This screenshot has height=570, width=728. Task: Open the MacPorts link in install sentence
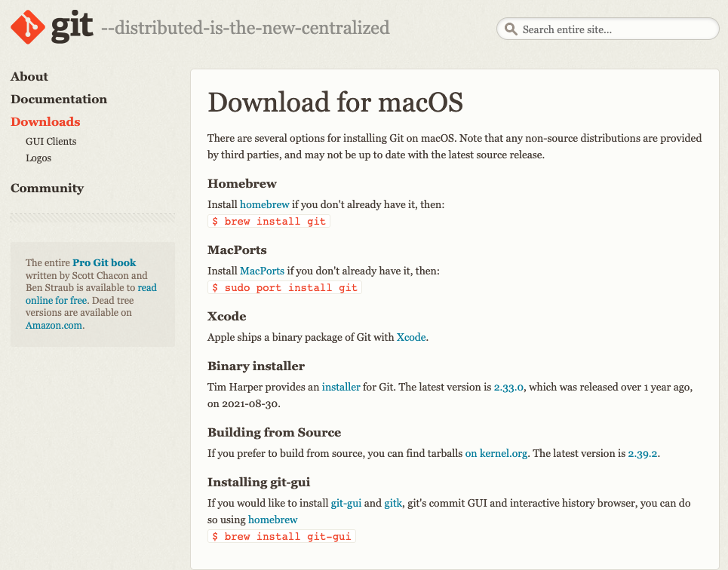262,271
